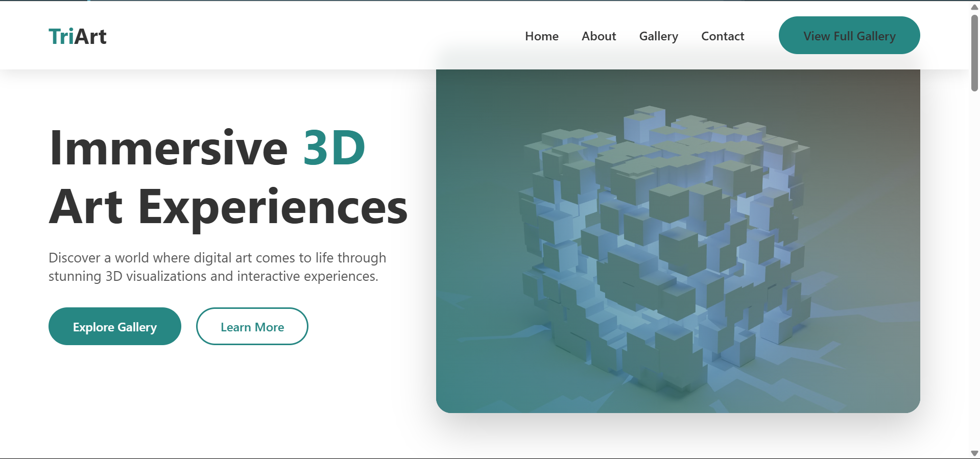Select Gallery in the navigation bar
Screen dimensions: 980x459
tap(658, 36)
